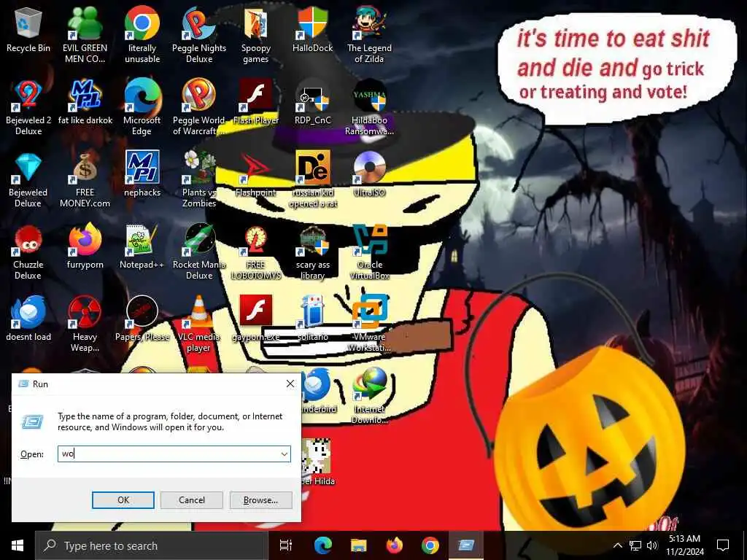Open the nephacks desktop shortcut
Viewport: 747px width, 560px height.
pyautogui.click(x=142, y=175)
